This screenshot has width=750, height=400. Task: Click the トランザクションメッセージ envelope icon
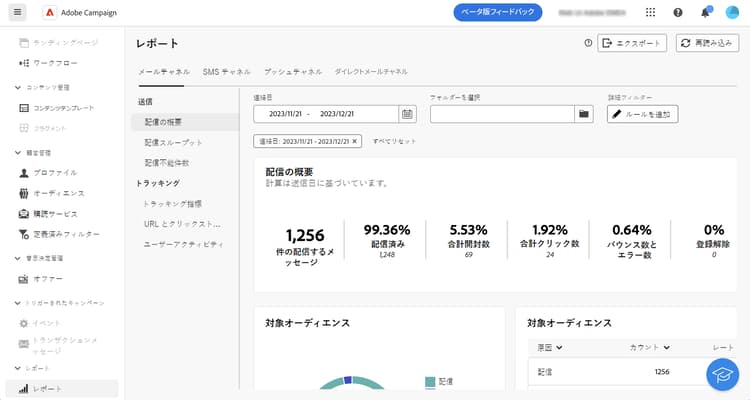(23, 344)
